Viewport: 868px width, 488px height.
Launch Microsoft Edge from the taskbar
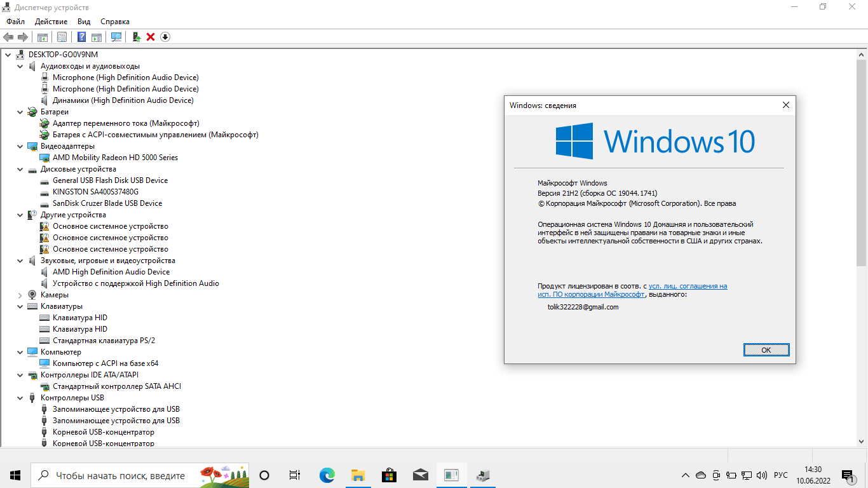click(327, 475)
